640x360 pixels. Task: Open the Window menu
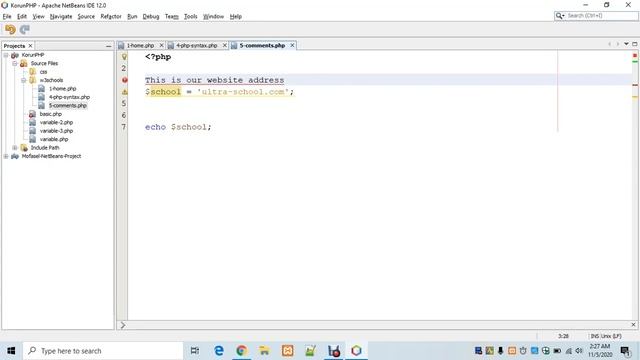tap(213, 16)
